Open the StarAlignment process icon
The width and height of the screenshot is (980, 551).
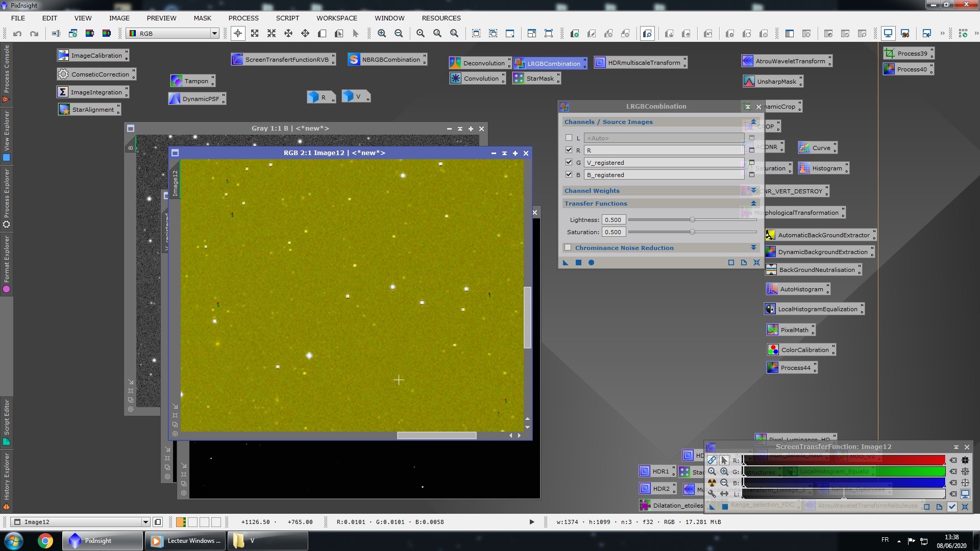click(x=90, y=110)
